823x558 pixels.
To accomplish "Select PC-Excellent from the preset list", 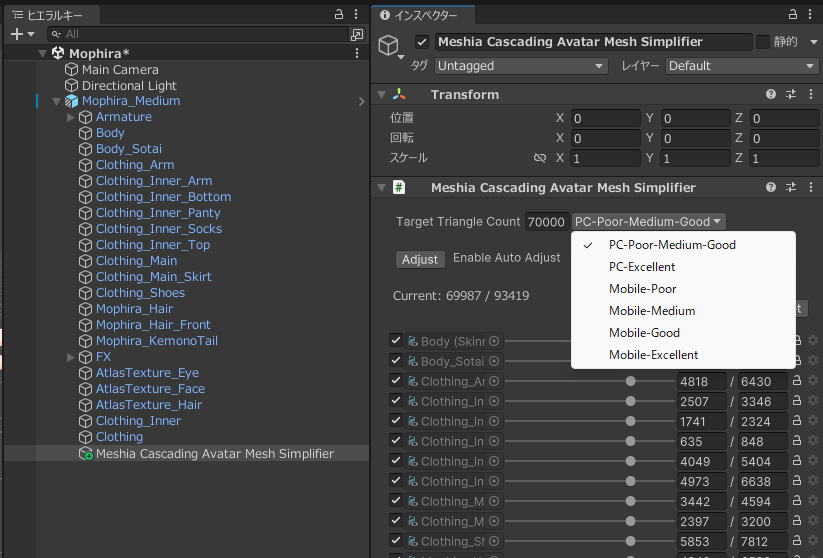I will [x=683, y=267].
